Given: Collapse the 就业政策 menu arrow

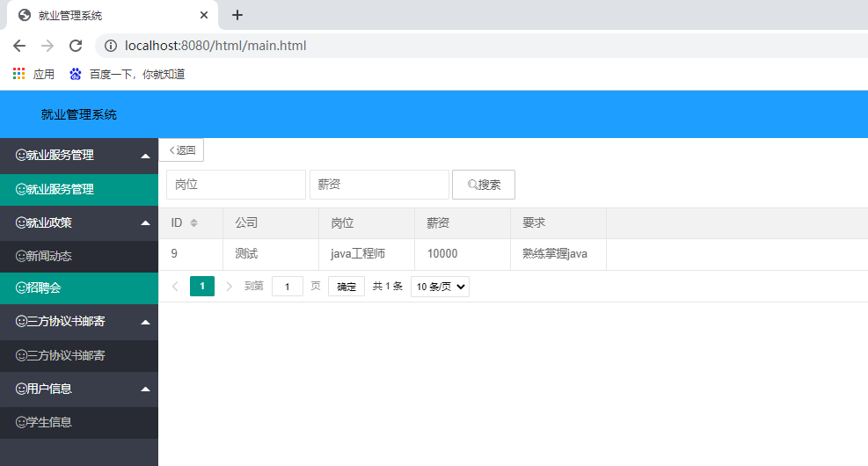Looking at the screenshot, I should tap(146, 223).
